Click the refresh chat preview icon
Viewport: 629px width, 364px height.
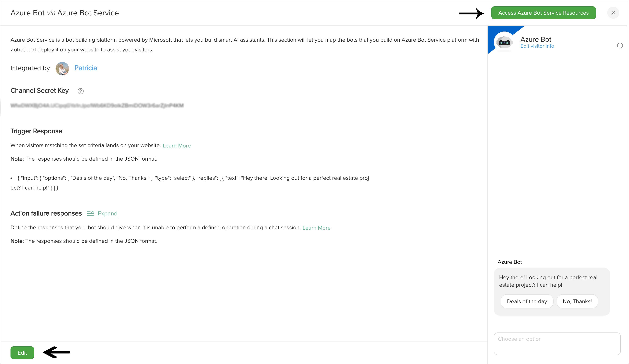pos(619,45)
